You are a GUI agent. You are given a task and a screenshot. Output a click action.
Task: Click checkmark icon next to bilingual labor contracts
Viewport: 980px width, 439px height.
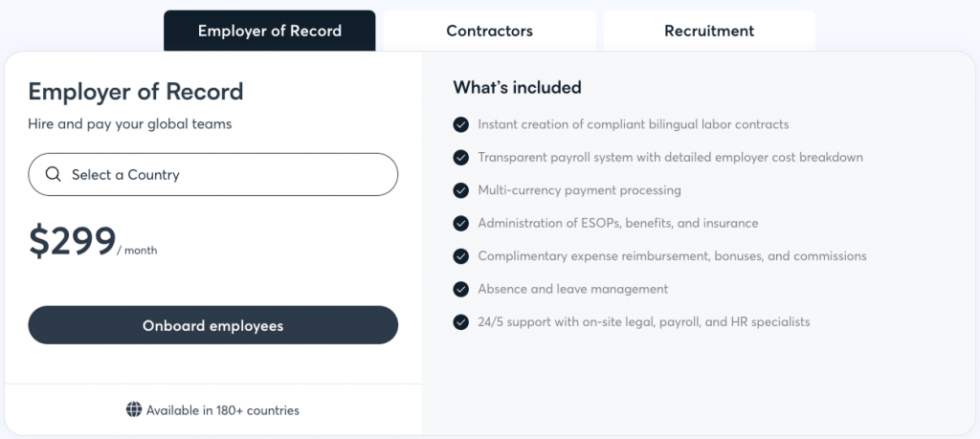pos(461,124)
